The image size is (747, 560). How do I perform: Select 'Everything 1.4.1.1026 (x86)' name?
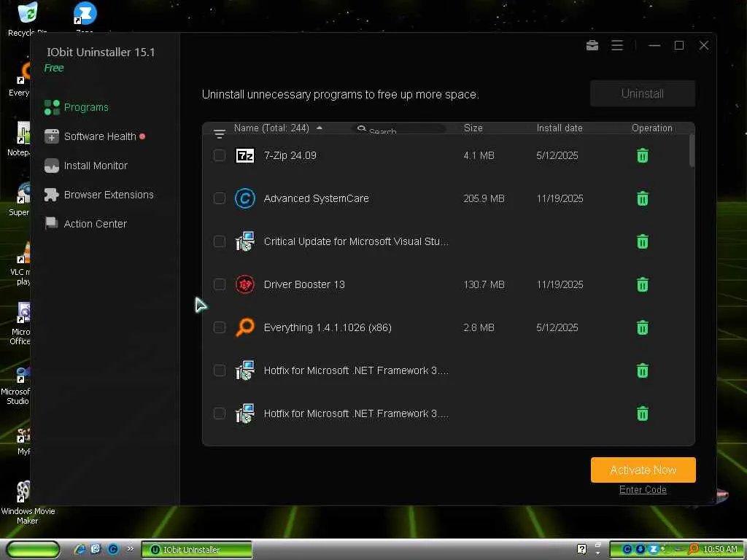point(328,327)
